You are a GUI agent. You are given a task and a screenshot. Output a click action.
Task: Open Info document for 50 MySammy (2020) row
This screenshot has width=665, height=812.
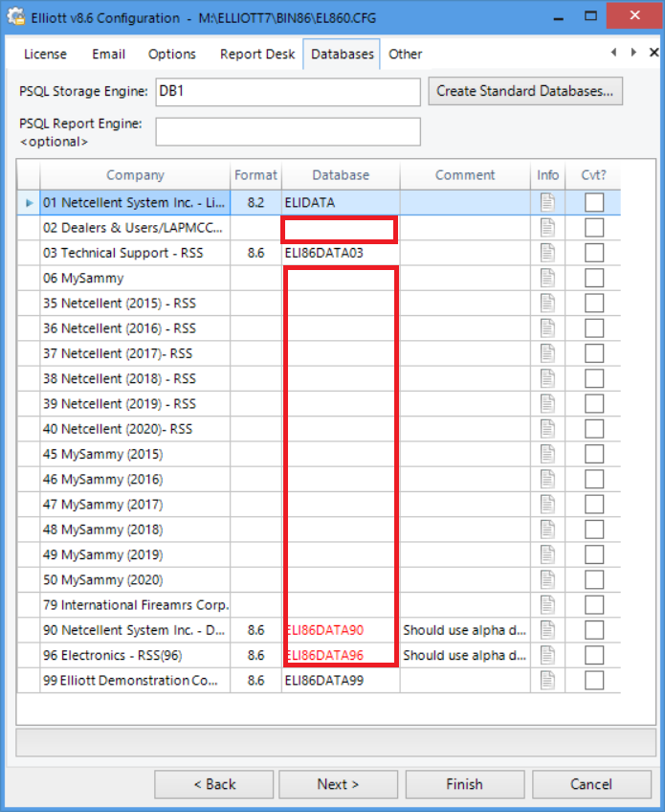coord(547,579)
